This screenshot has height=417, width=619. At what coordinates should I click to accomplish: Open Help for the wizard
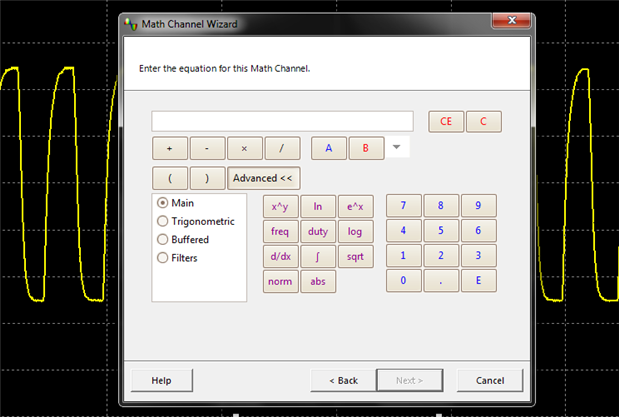tap(161, 380)
